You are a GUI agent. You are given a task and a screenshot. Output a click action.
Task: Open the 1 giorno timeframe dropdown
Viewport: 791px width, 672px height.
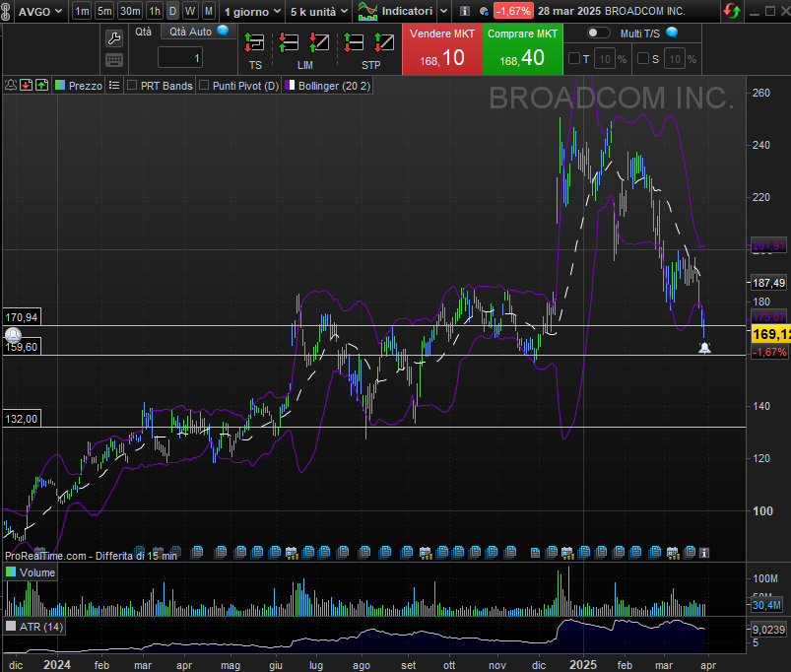tap(252, 11)
